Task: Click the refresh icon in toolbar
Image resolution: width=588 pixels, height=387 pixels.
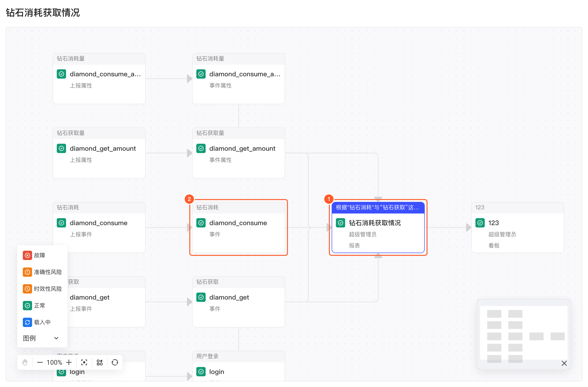Action: 115,362
